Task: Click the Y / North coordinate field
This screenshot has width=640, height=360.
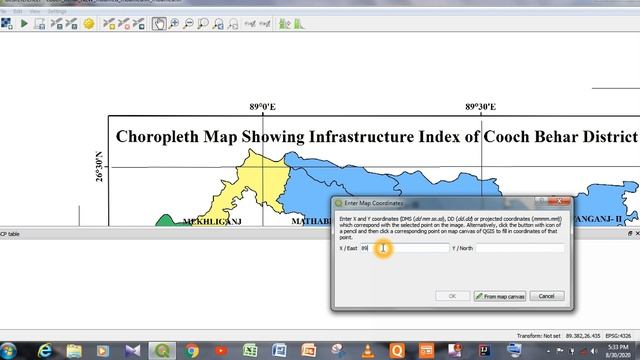Action: pyautogui.click(x=520, y=248)
